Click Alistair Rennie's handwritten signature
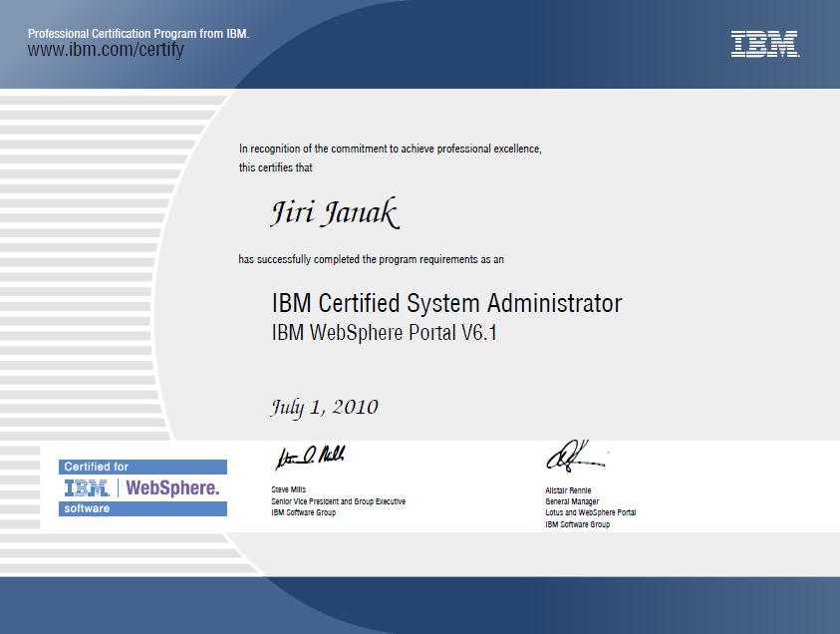Screen dimensions: 840x634 [576, 457]
